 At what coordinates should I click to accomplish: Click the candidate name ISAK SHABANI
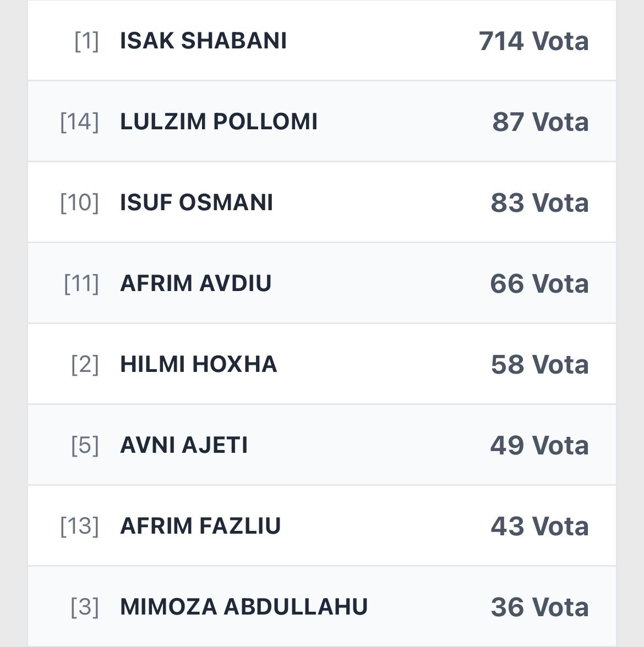coord(203,41)
